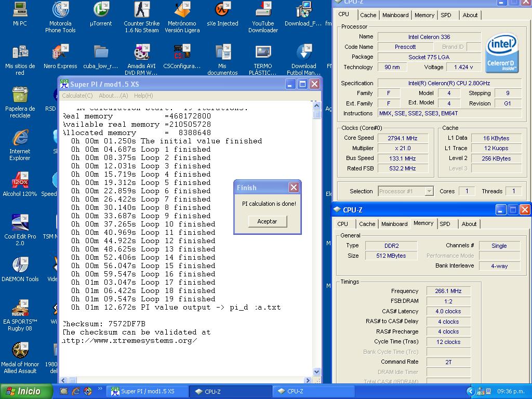The width and height of the screenshot is (532, 399).
Task: Click the 09:36 p.m. system clock
Action: [x=511, y=391]
